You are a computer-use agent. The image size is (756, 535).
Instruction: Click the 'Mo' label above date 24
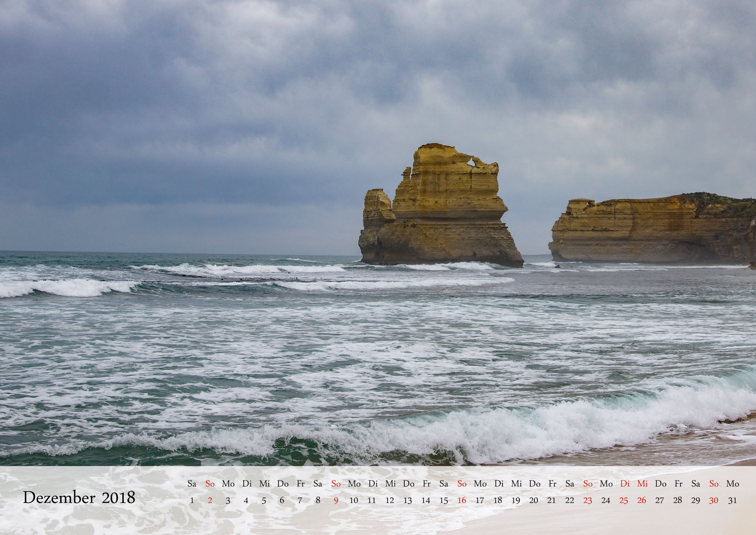tap(606, 484)
